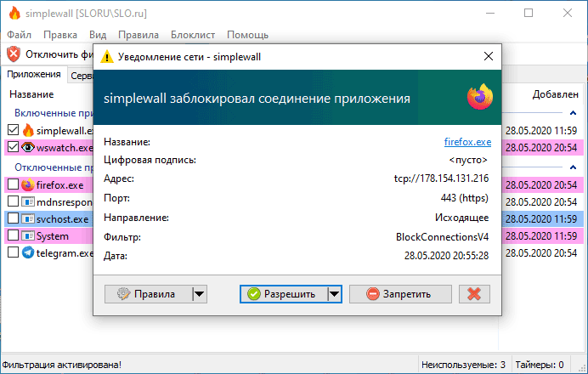Open the firefox.exe link
This screenshot has width=588, height=374.
point(467,142)
